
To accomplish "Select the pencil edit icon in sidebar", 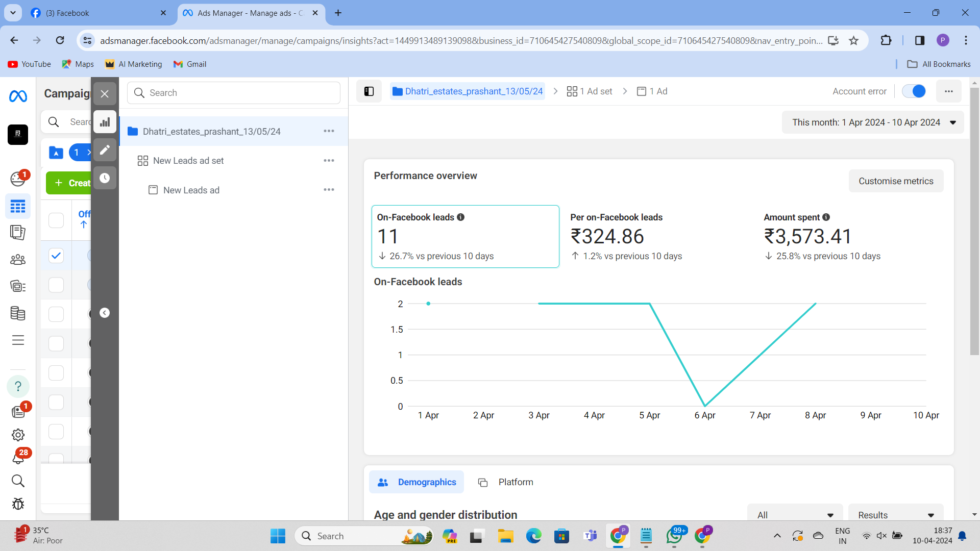I will point(104,149).
